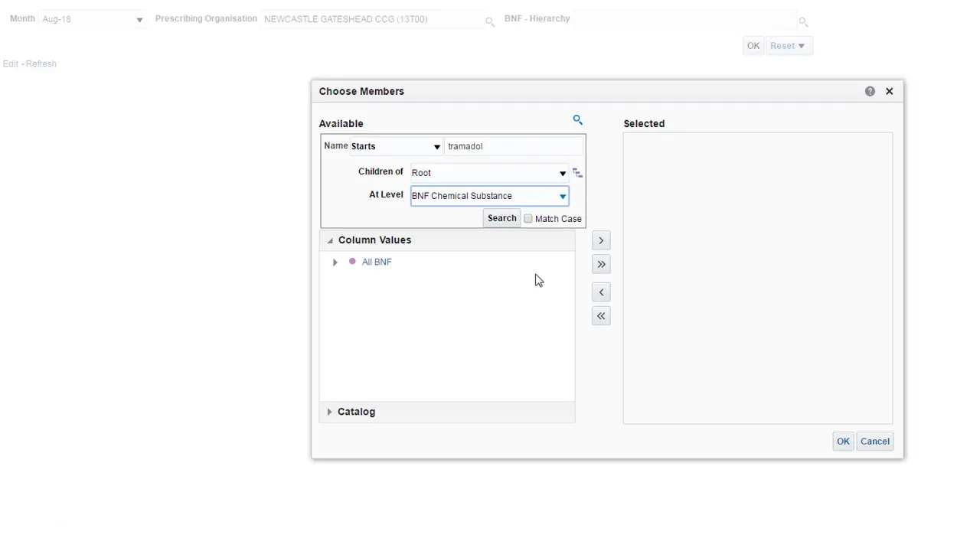Click the help question mark icon in the dialog

point(870,91)
